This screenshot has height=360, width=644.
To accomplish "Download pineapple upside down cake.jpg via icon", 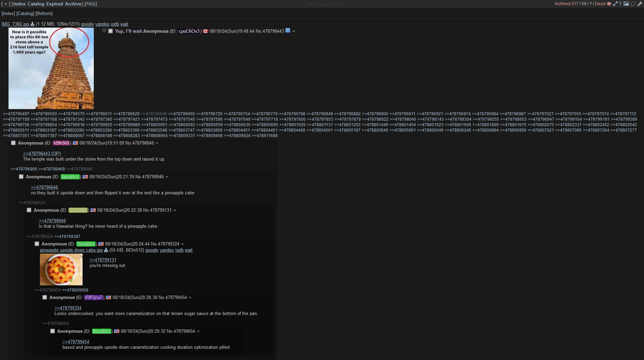I will click(106, 250).
